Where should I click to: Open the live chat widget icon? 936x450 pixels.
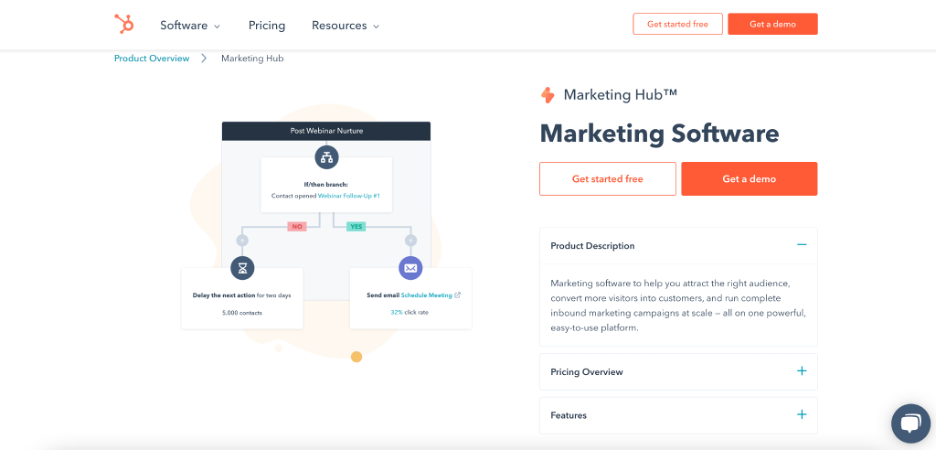(x=910, y=423)
